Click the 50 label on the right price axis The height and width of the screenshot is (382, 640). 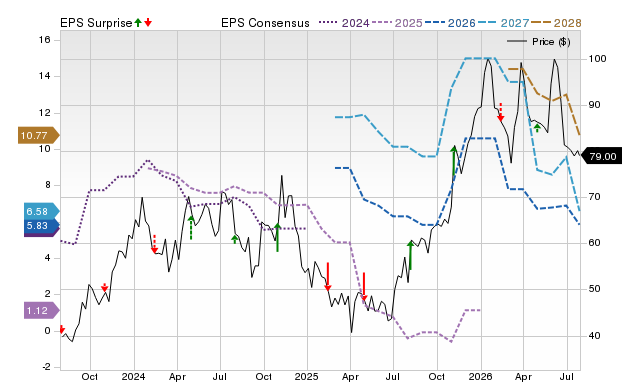coord(594,289)
